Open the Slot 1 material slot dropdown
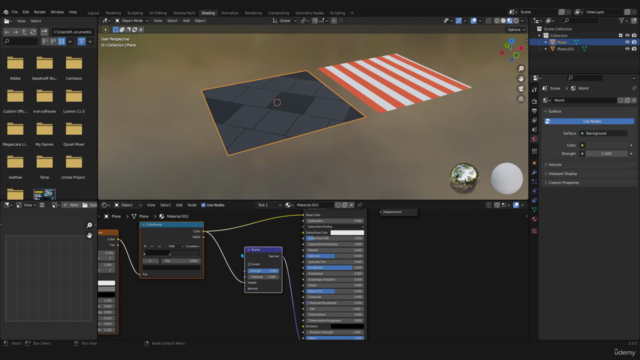This screenshot has height=360, width=640. pyautogui.click(x=269, y=205)
